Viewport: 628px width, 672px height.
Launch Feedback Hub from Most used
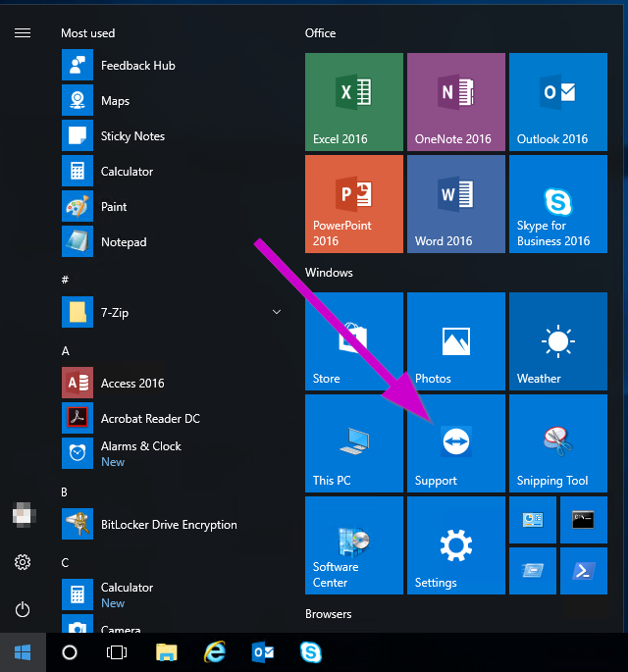(x=172, y=65)
